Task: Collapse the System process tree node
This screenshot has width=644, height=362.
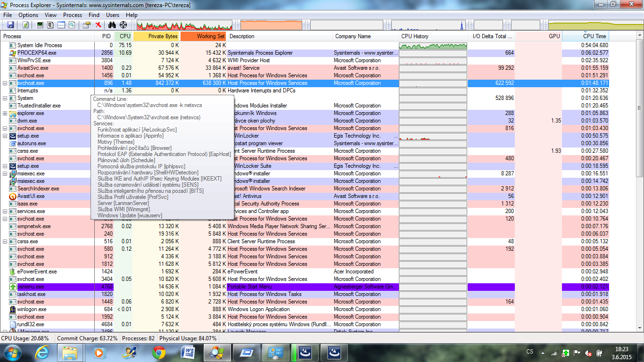Action: [5, 98]
